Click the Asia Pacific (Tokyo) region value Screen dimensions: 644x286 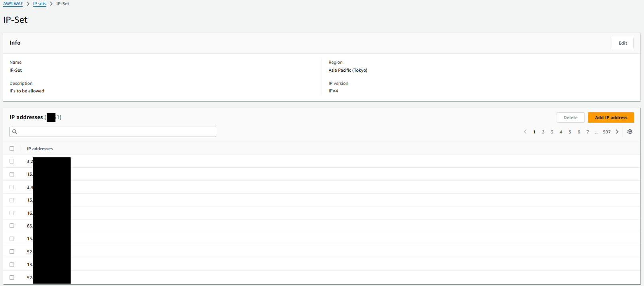pyautogui.click(x=348, y=70)
